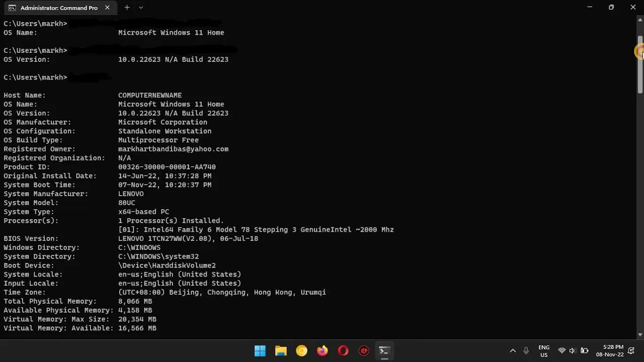Screen dimensions: 644x362
Task: Launch Firefox from the taskbar
Action: [322, 350]
